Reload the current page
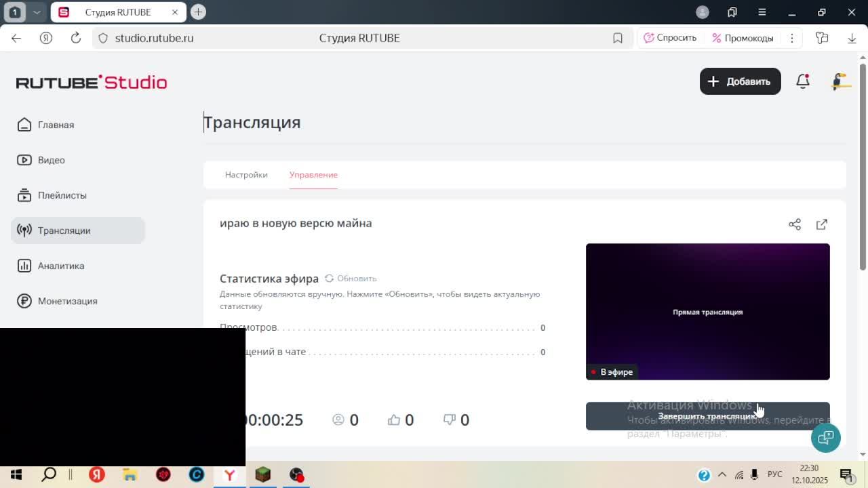 76,38
